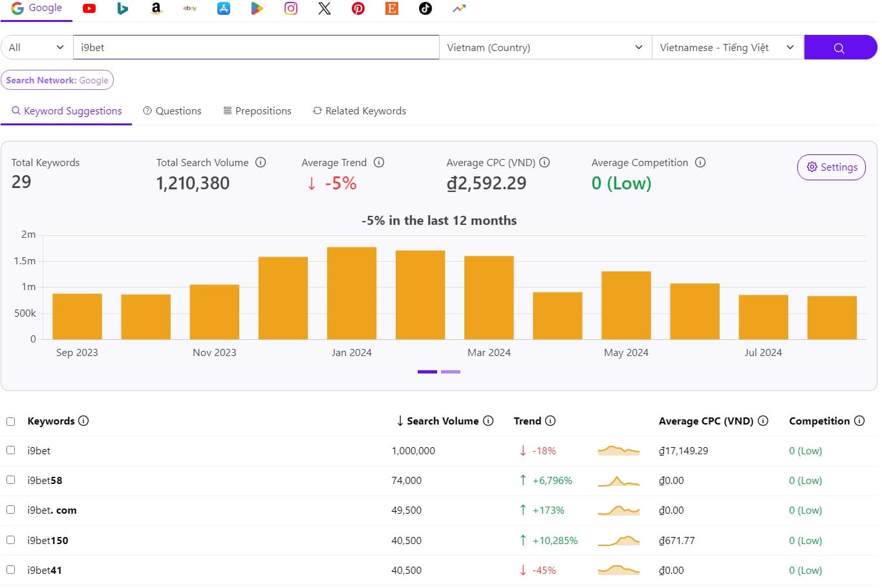Tick the checkbox next to i9bet150

tap(11, 540)
